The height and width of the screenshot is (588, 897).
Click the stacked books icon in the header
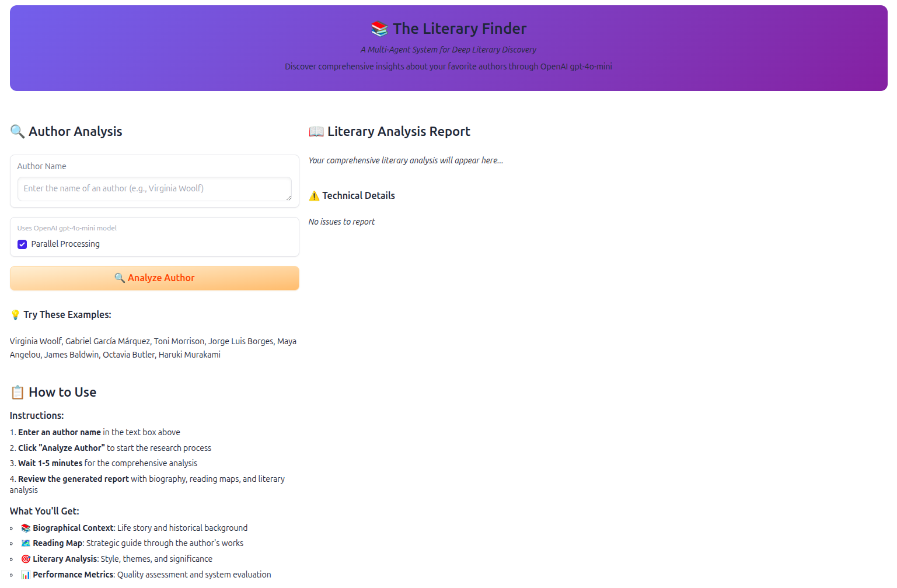tap(379, 28)
